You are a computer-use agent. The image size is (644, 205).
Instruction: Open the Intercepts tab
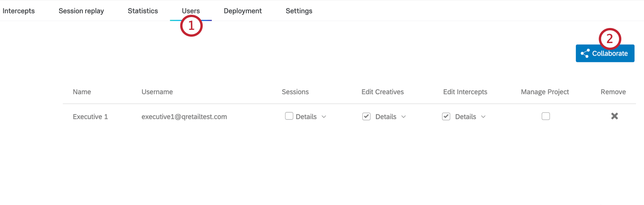click(19, 11)
